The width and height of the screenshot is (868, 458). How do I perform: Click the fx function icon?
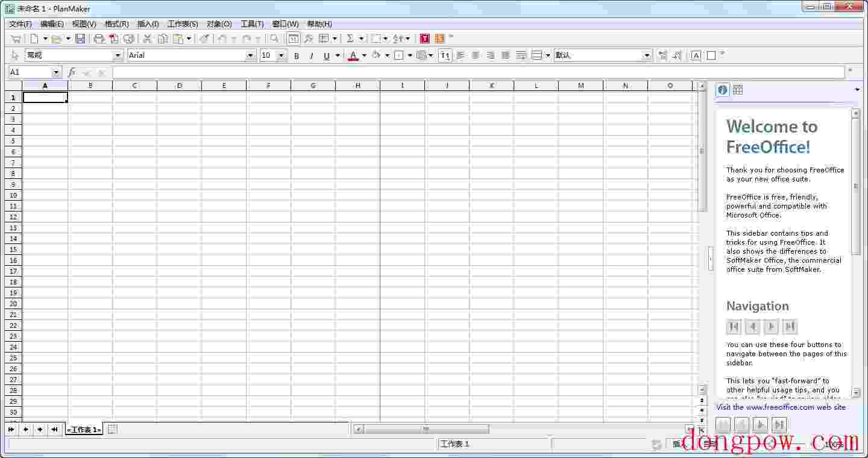[x=72, y=72]
